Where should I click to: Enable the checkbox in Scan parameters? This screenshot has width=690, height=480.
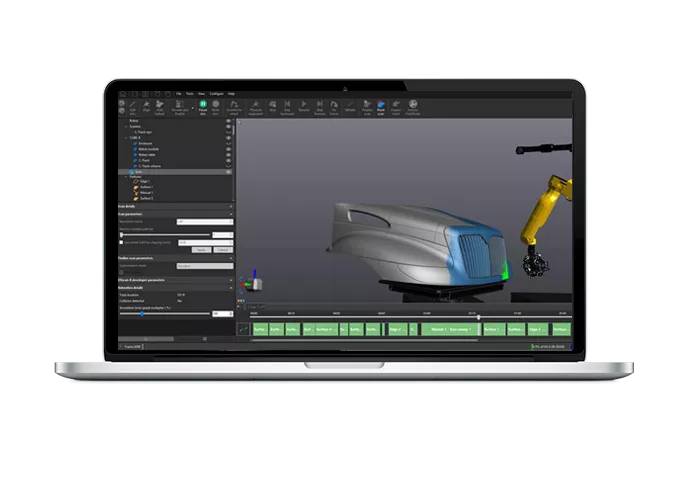pos(122,242)
